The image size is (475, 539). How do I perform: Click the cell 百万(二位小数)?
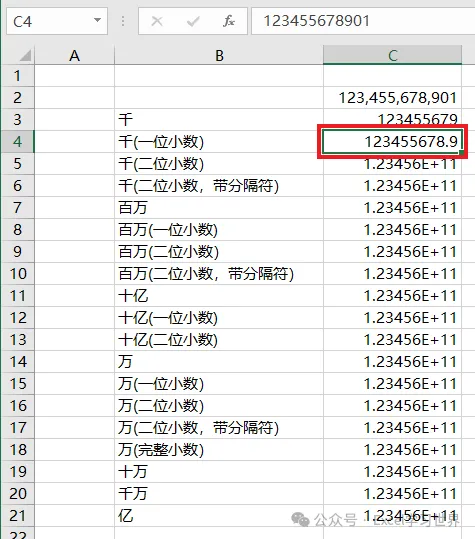[x=219, y=252]
